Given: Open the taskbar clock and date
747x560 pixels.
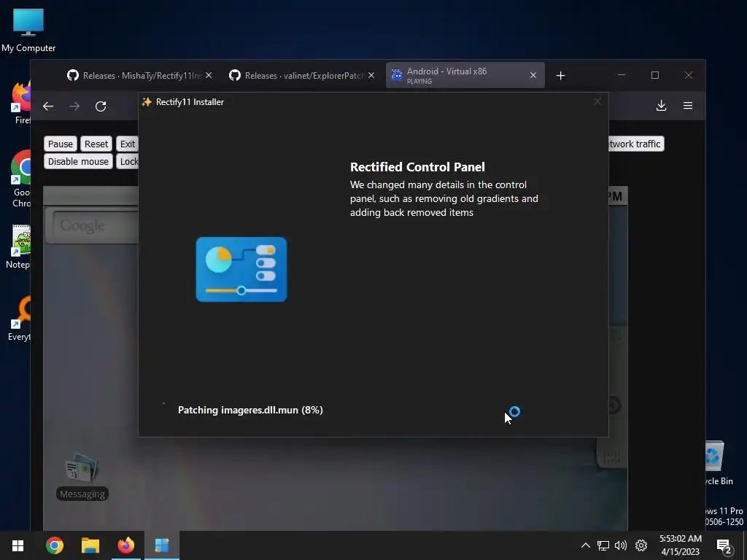Looking at the screenshot, I should (x=681, y=545).
